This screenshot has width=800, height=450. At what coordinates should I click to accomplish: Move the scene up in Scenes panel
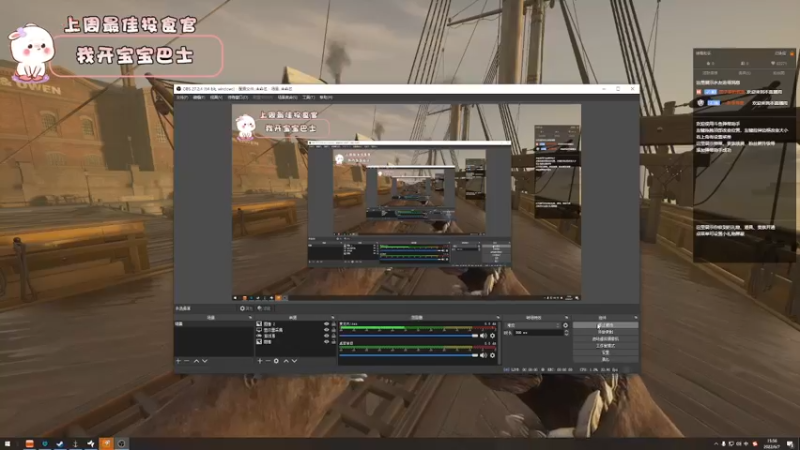click(x=196, y=361)
